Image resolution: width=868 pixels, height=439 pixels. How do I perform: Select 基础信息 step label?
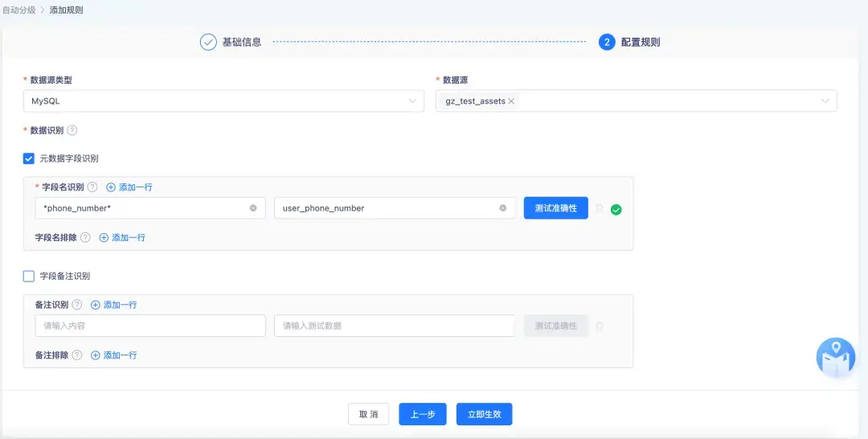click(x=242, y=42)
